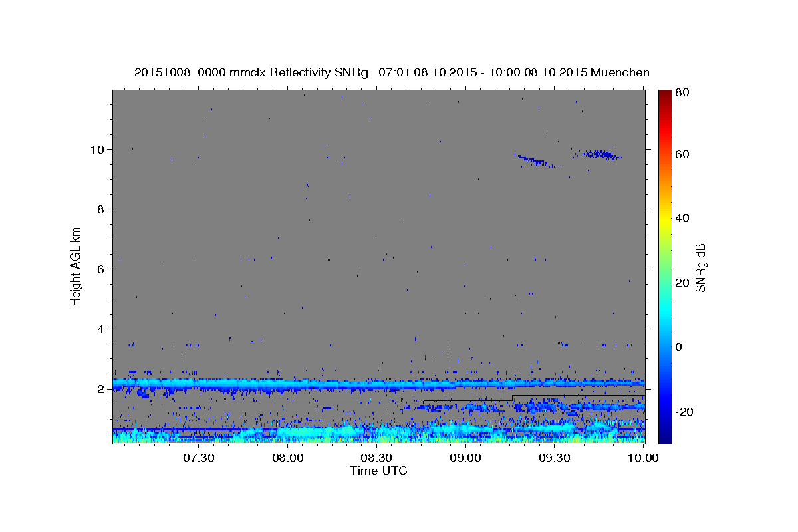Click the 09:30 time tick label

click(x=555, y=458)
